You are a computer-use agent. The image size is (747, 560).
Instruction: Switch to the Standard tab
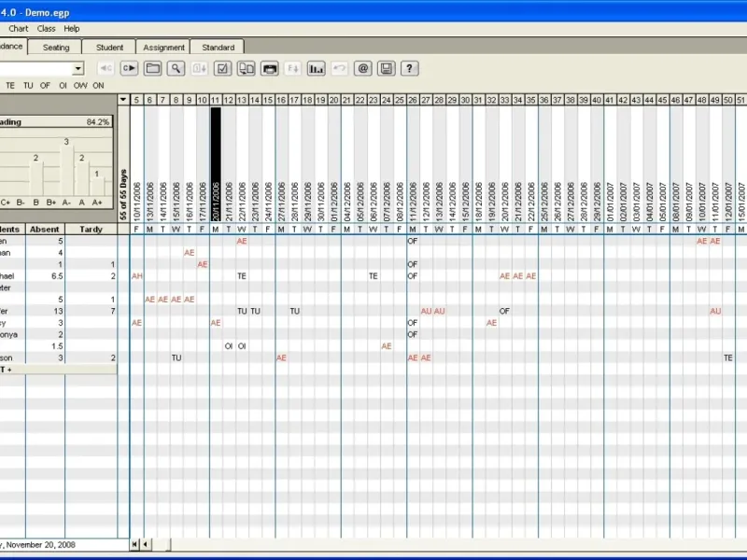coord(218,48)
